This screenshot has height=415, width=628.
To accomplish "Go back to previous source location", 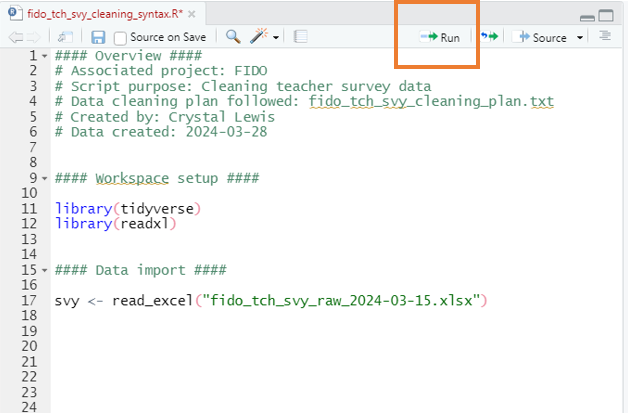I will (15, 37).
